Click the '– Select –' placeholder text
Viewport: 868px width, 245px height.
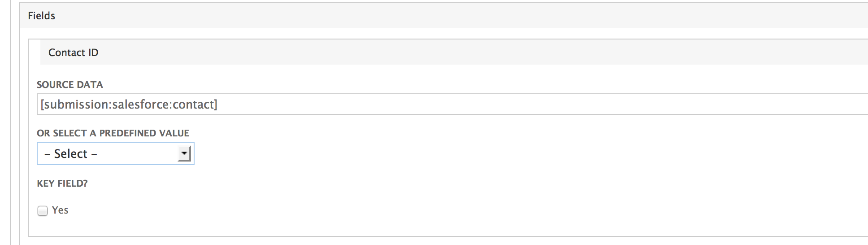(x=71, y=154)
